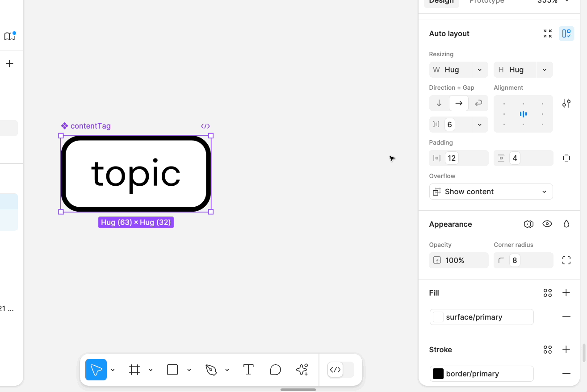The width and height of the screenshot is (587, 392).
Task: Open the Actions sparkle tool
Action: click(302, 370)
